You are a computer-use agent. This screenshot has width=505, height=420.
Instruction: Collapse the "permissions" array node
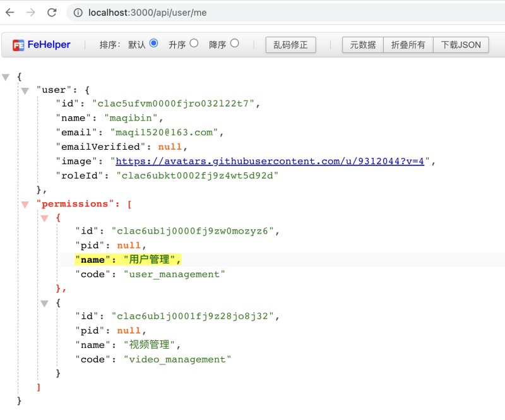point(25,205)
